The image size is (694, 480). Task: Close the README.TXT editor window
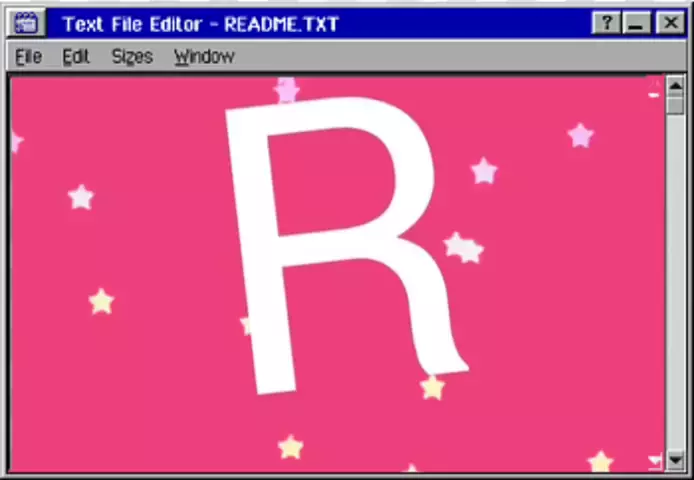(x=670, y=23)
